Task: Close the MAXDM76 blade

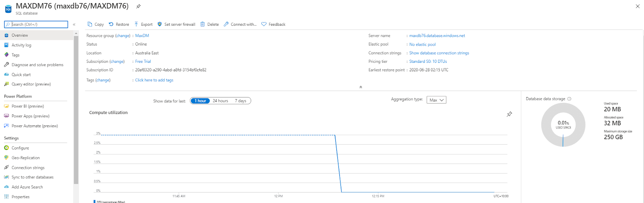Action: point(638,6)
